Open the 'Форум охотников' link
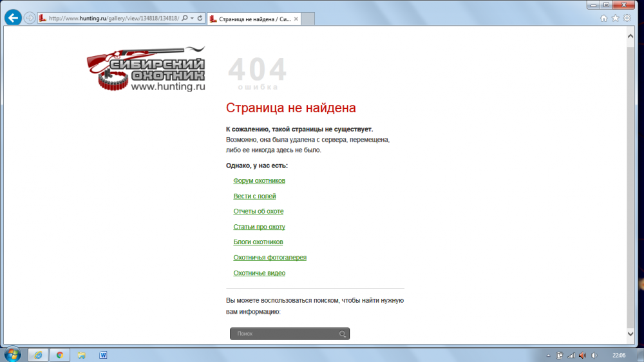 [x=259, y=181]
